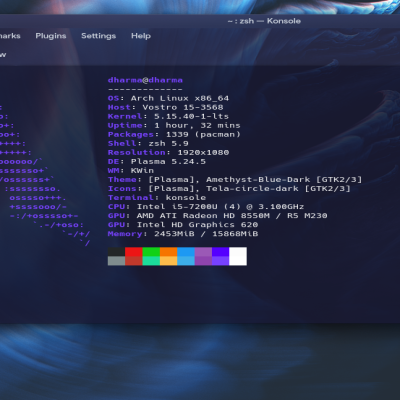Click the mint green bottom-row color block
This screenshot has height=400, width=400.
(x=151, y=261)
